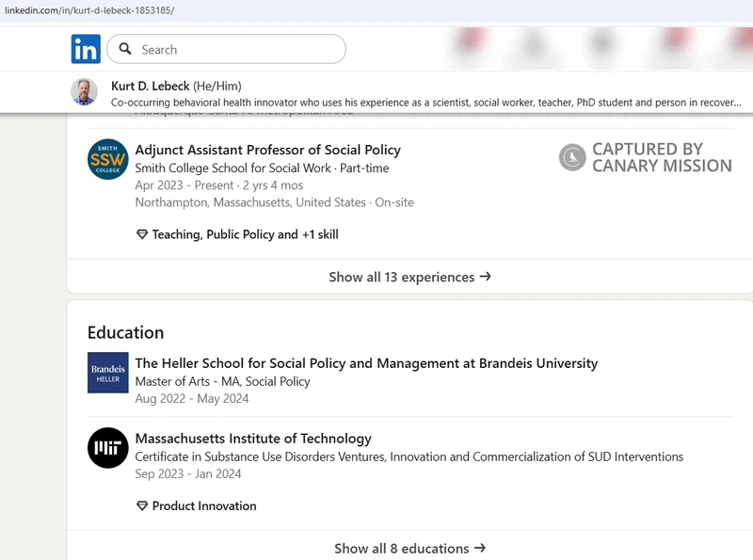The height and width of the screenshot is (560, 753).
Task: Click the diamond icon beside Product Innovation
Action: coord(142,505)
